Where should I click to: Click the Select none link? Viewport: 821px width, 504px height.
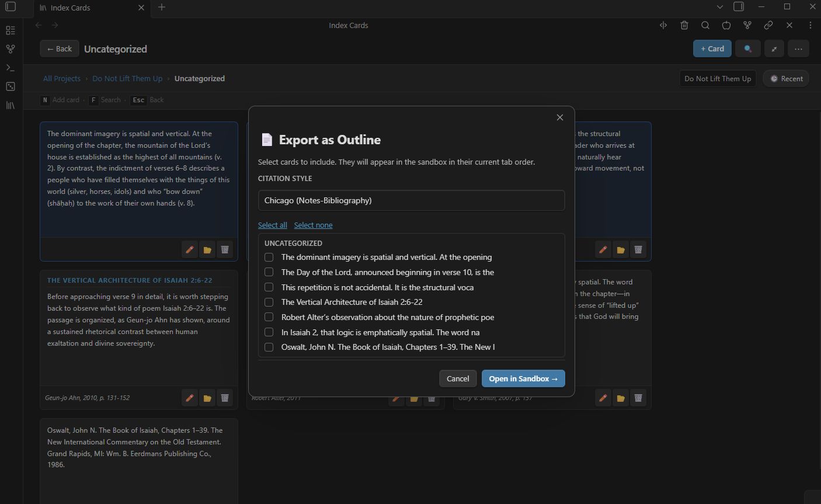pos(313,225)
